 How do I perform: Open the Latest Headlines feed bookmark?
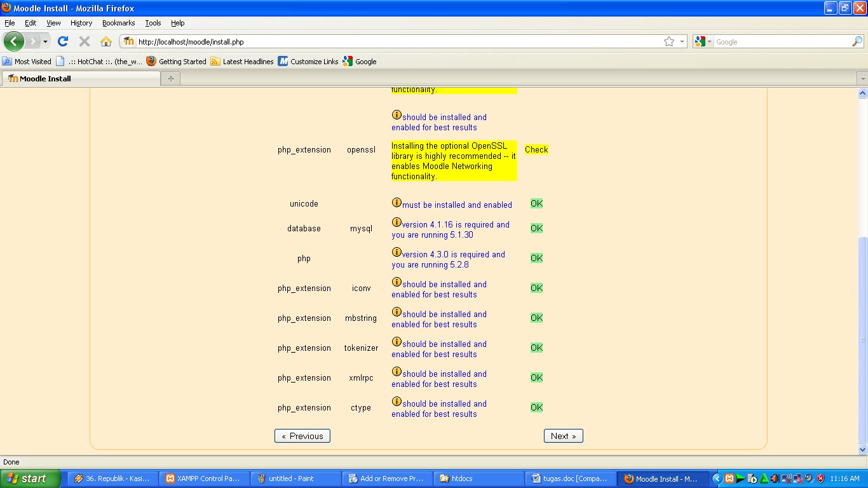[x=242, y=62]
